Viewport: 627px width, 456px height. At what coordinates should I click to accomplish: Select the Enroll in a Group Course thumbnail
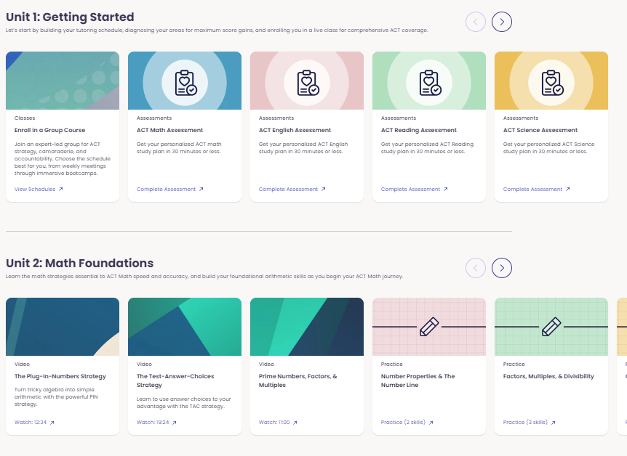pos(63,81)
